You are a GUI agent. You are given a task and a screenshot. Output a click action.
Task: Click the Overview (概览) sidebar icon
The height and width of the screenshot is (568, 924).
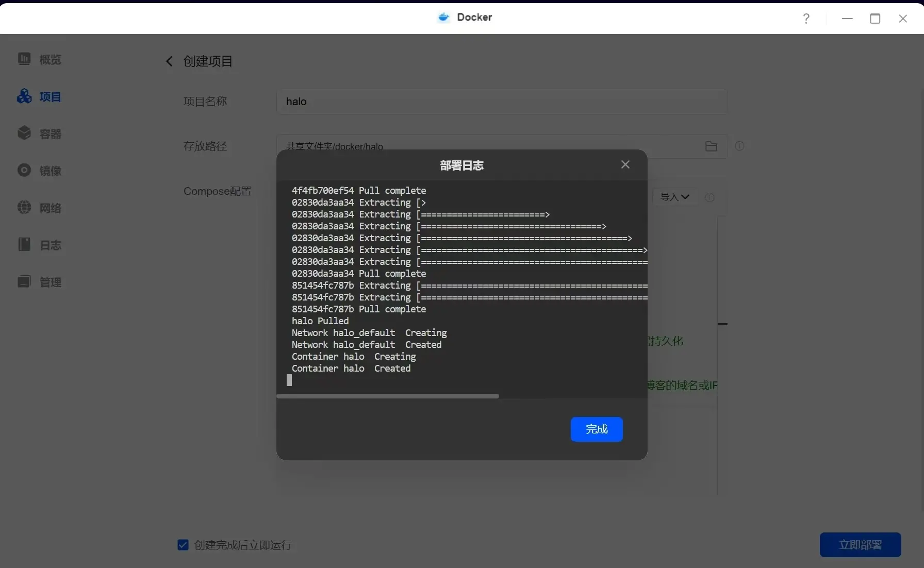coord(24,59)
